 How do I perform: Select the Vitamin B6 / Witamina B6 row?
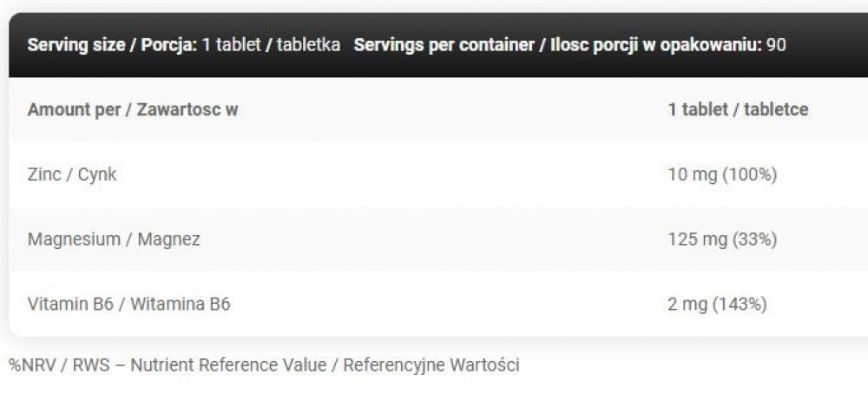click(128, 304)
